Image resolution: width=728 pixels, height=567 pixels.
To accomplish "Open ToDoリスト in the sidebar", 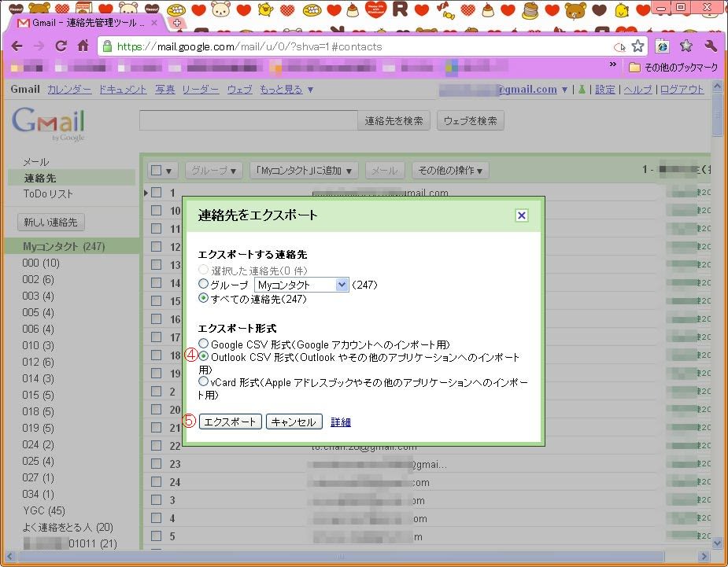I will click(x=48, y=193).
